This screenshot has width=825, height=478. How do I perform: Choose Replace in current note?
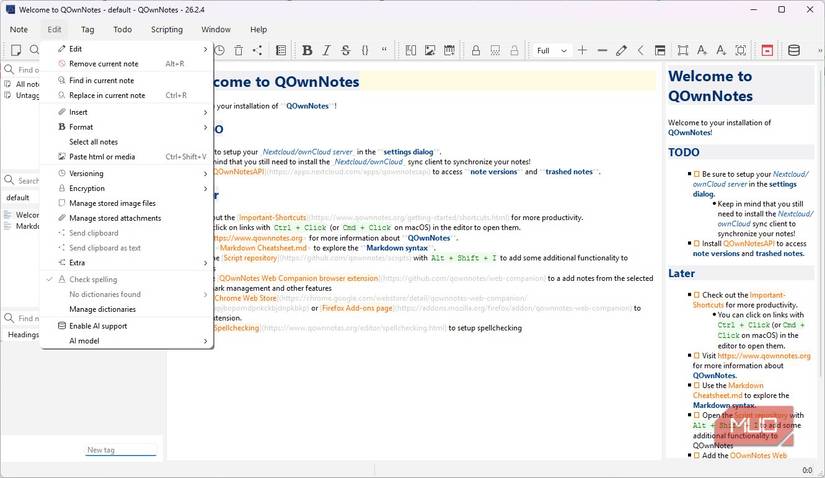point(126,95)
